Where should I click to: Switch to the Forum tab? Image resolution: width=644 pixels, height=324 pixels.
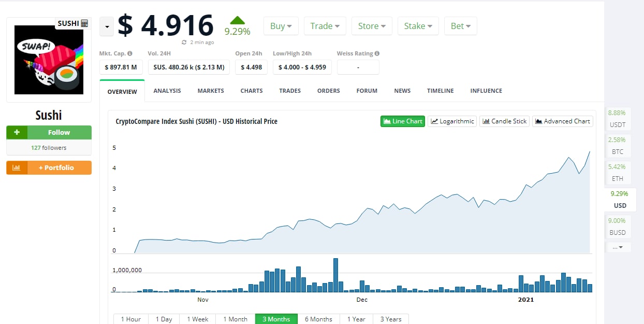coord(367,91)
